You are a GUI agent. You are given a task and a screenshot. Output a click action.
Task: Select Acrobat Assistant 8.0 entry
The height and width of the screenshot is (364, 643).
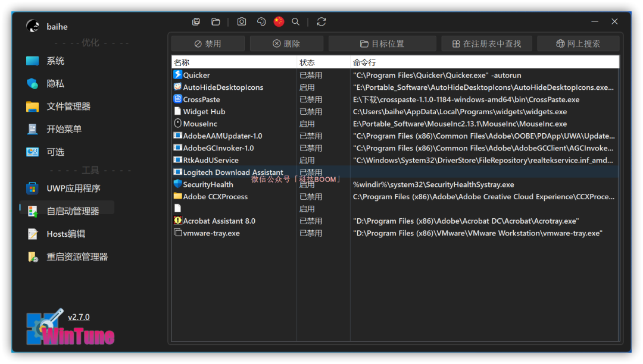395,221
